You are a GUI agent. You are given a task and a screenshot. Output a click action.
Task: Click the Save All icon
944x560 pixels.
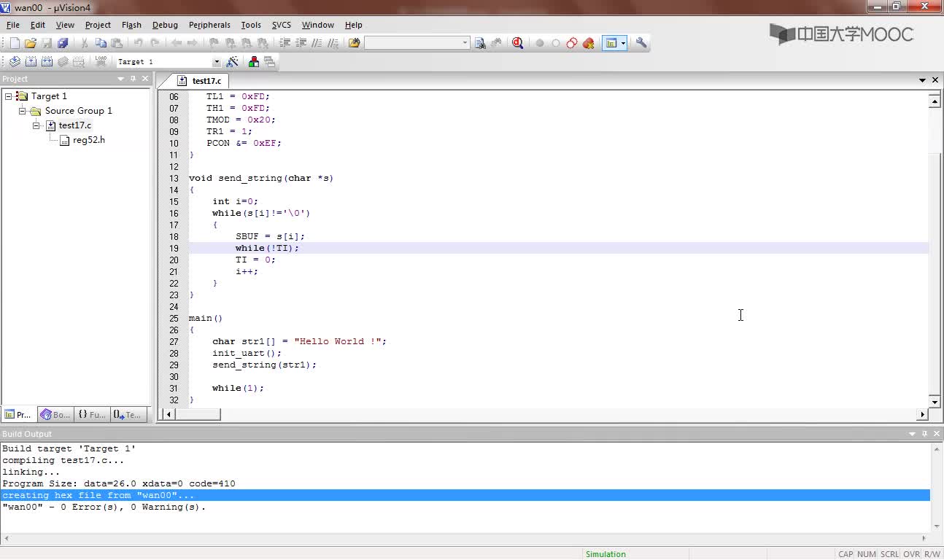[x=63, y=43]
